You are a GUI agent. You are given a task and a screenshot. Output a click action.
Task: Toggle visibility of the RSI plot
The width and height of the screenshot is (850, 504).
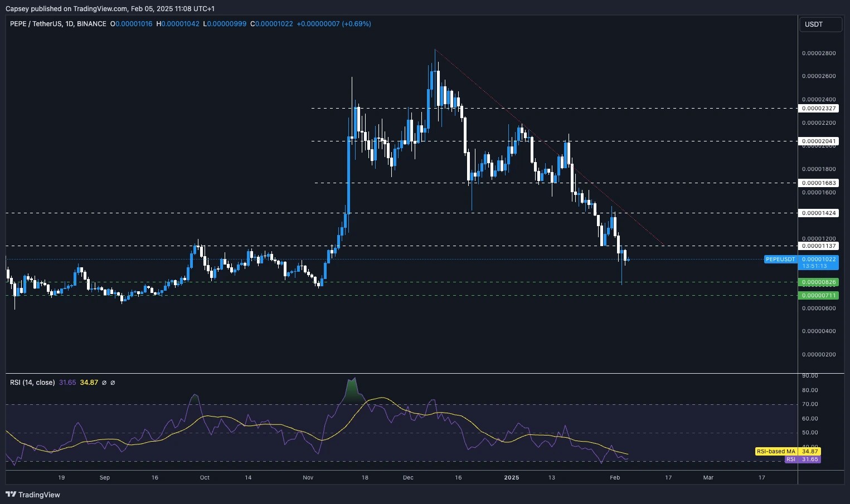tap(67, 383)
